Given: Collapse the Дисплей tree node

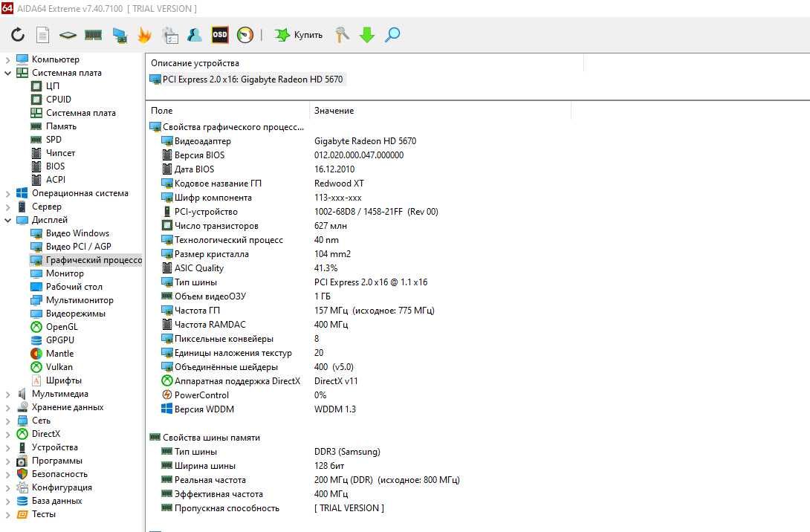Looking at the screenshot, I should (7, 221).
